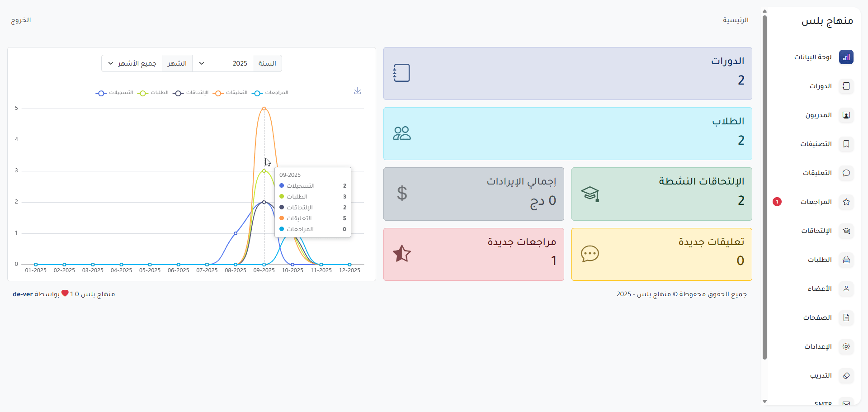Click the chart download icon
This screenshot has width=868, height=412.
(358, 91)
